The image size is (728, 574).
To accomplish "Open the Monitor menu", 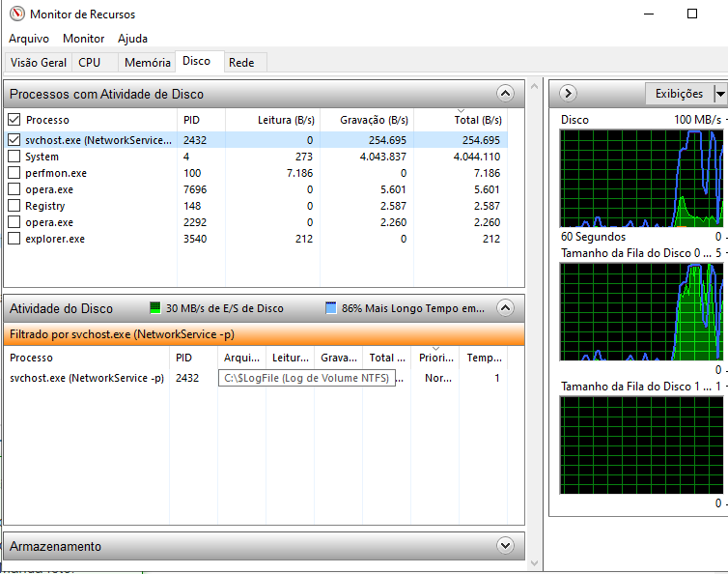I will click(84, 39).
